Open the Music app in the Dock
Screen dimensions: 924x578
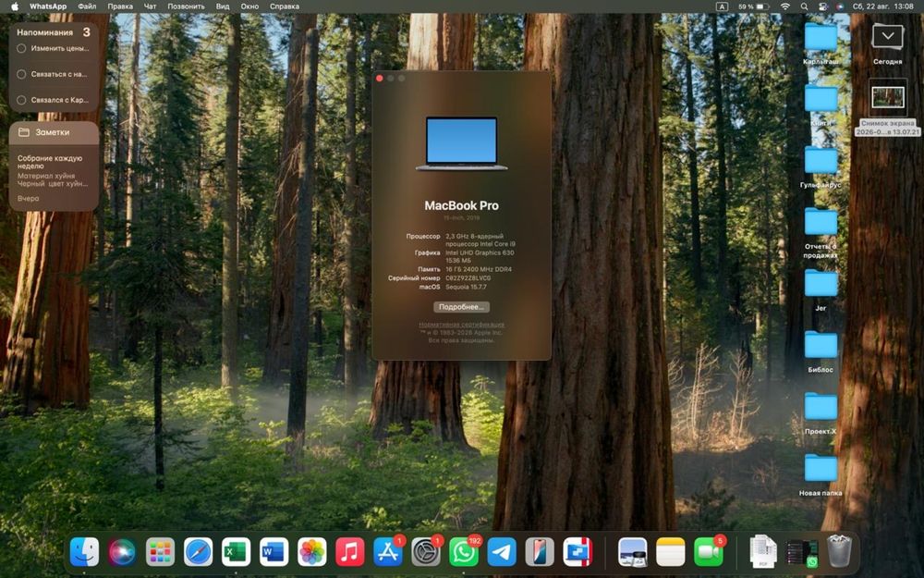350,553
